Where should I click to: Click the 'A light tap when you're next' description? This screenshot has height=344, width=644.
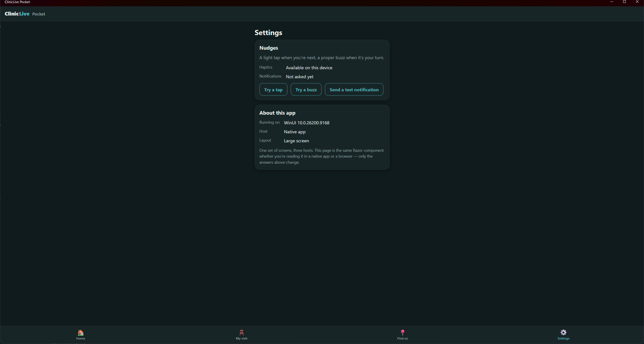322,58
